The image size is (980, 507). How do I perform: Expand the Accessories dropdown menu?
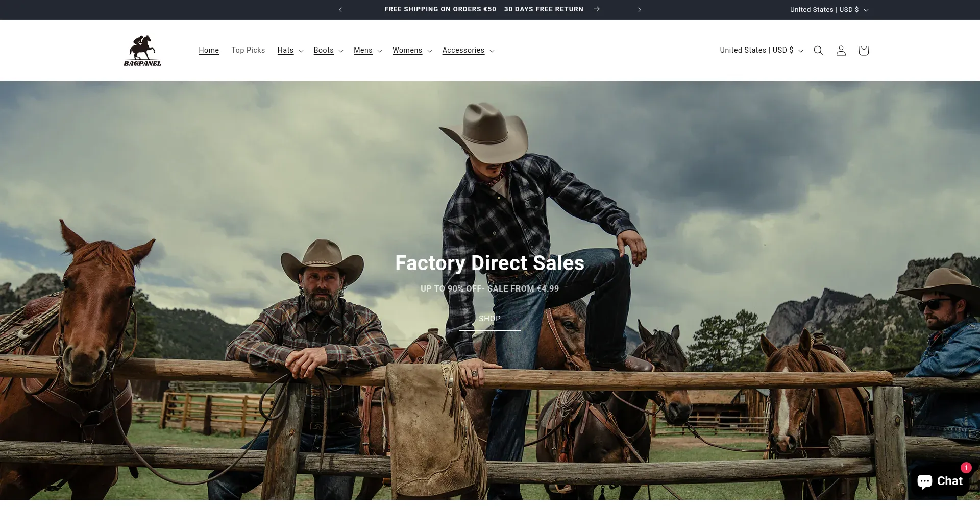[468, 51]
